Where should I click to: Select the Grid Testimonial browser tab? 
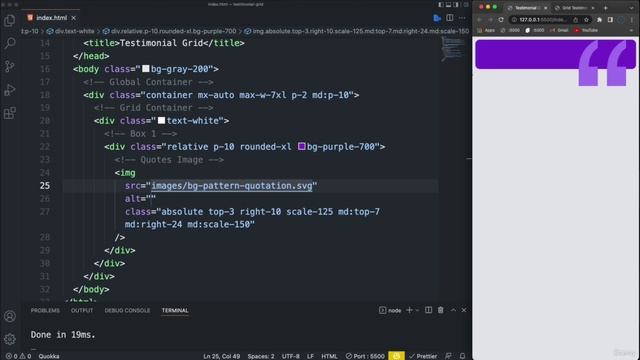point(575,8)
